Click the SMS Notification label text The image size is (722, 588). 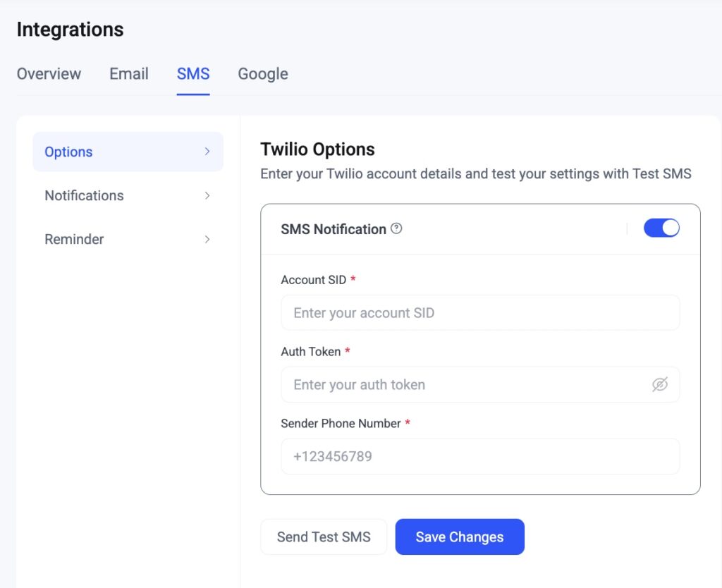[334, 229]
